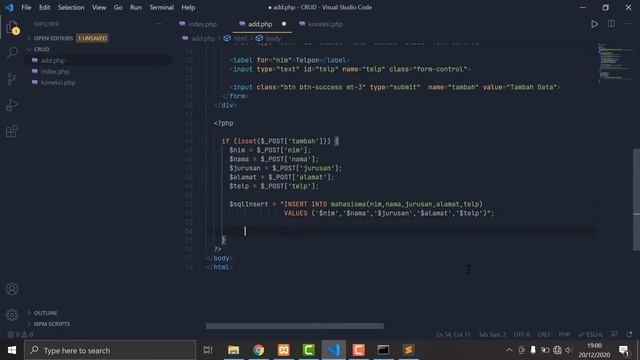Open editor More Actions ellipsis
The width and height of the screenshot is (640, 360).
pos(627,24)
